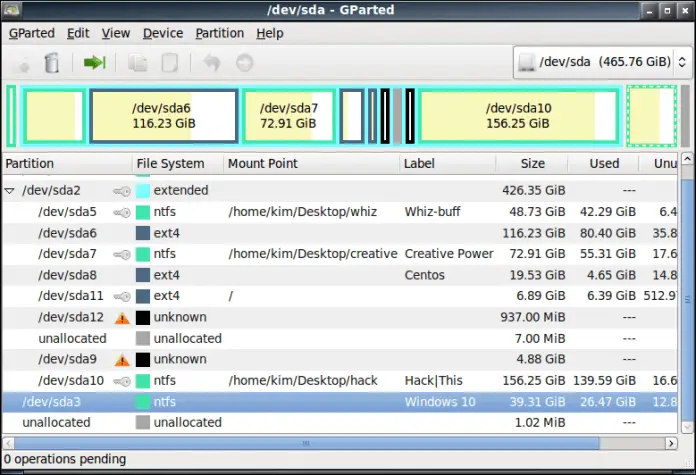Select the 1.02 MiB unallocated row
The height and width of the screenshot is (475, 696).
(x=340, y=423)
